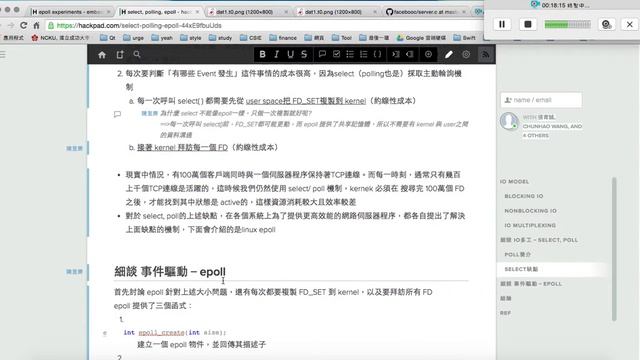Increase indent of the line
The height and width of the screenshot is (360, 640).
396,54
